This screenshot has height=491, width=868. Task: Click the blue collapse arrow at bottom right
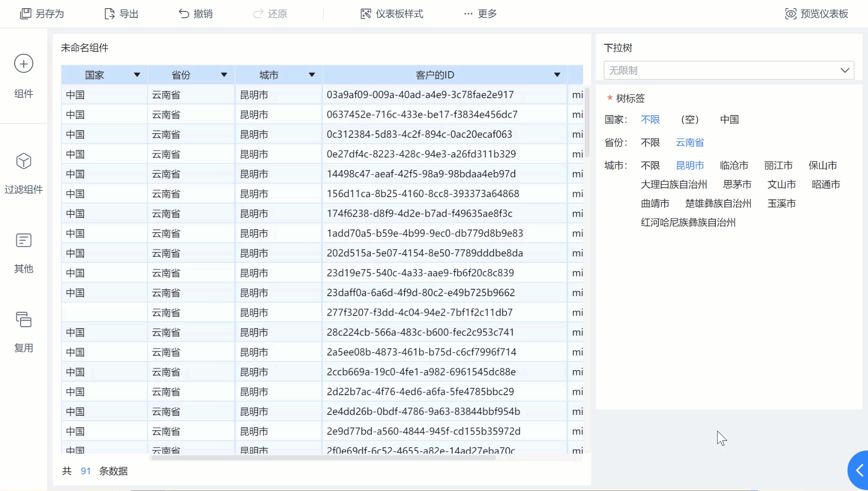tap(860, 470)
